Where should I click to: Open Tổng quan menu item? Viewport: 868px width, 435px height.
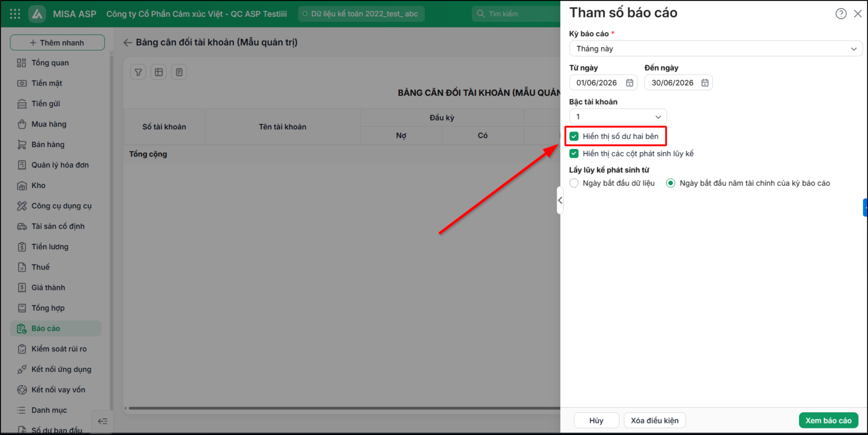point(56,63)
